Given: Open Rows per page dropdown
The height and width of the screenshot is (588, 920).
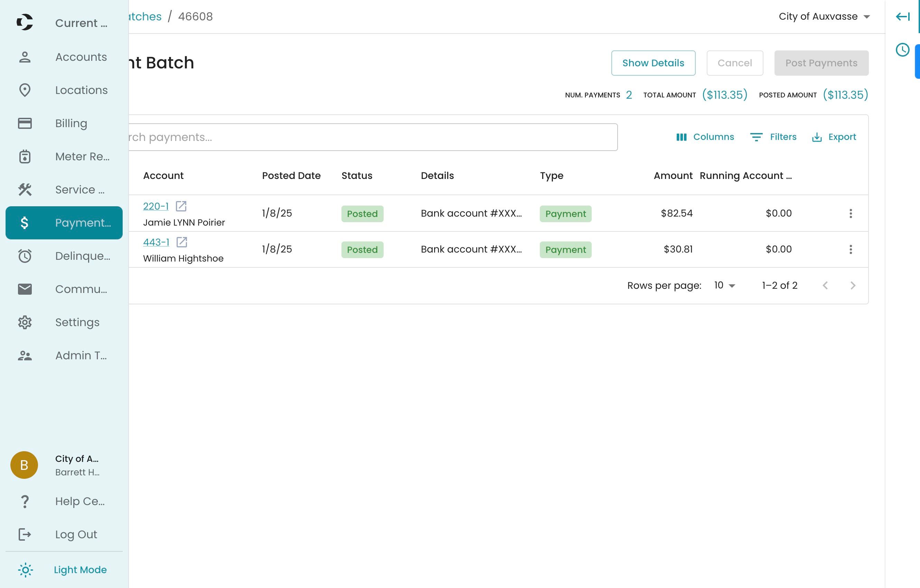Looking at the screenshot, I should [x=724, y=286].
